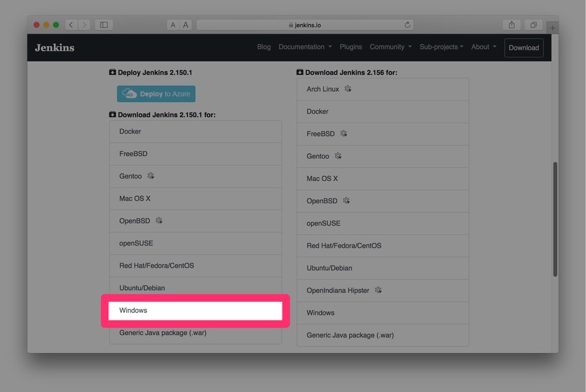Select Ubuntu/Debian in the 2.156 list
This screenshot has width=586, height=392.
(x=383, y=268)
